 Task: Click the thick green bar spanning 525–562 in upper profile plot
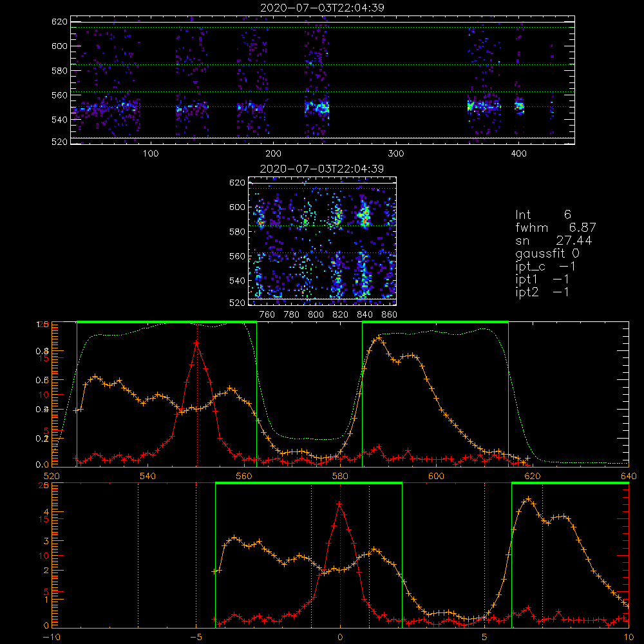click(x=167, y=323)
